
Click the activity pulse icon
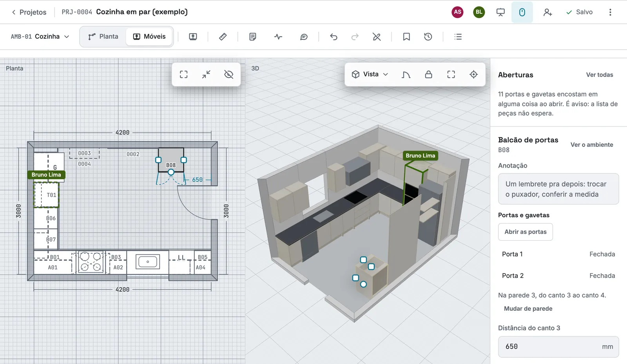(278, 36)
